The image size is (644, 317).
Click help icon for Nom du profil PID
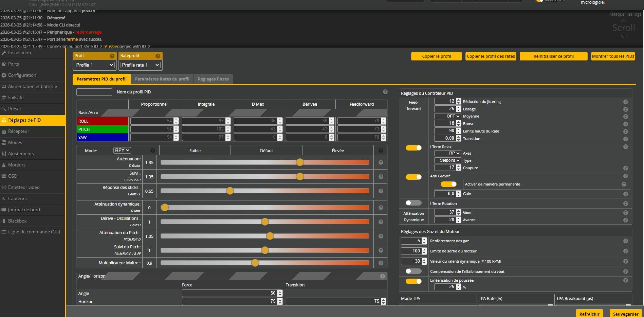coord(385,92)
